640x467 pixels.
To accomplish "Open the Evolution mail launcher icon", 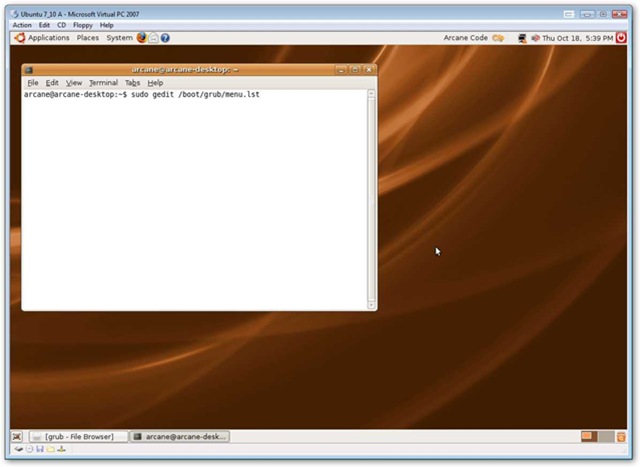I will pos(153,38).
